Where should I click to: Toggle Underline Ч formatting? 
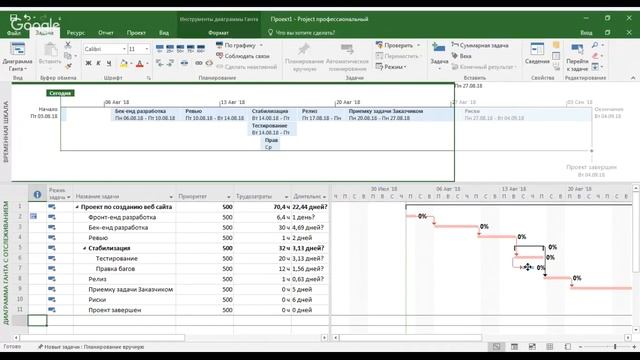click(x=109, y=63)
